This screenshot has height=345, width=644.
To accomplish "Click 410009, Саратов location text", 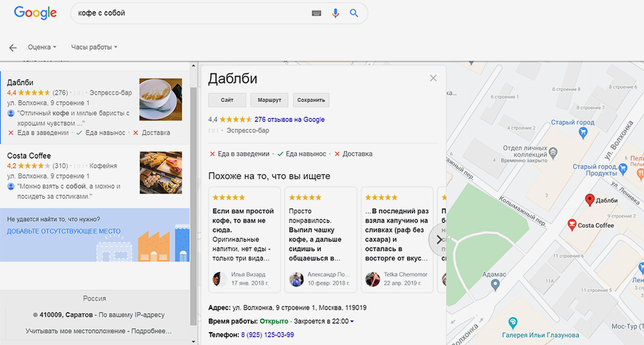I will (66, 315).
